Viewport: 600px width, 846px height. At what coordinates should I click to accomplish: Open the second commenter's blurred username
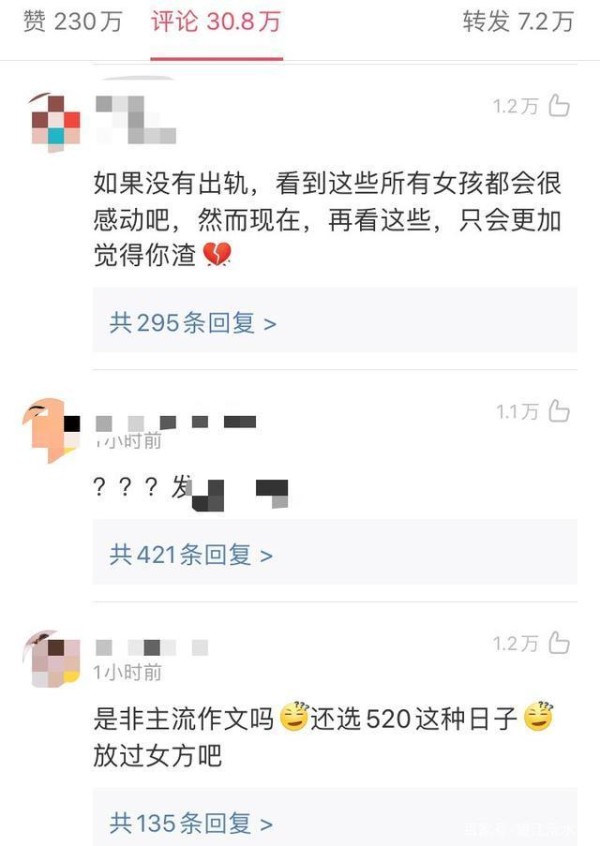tap(175, 422)
